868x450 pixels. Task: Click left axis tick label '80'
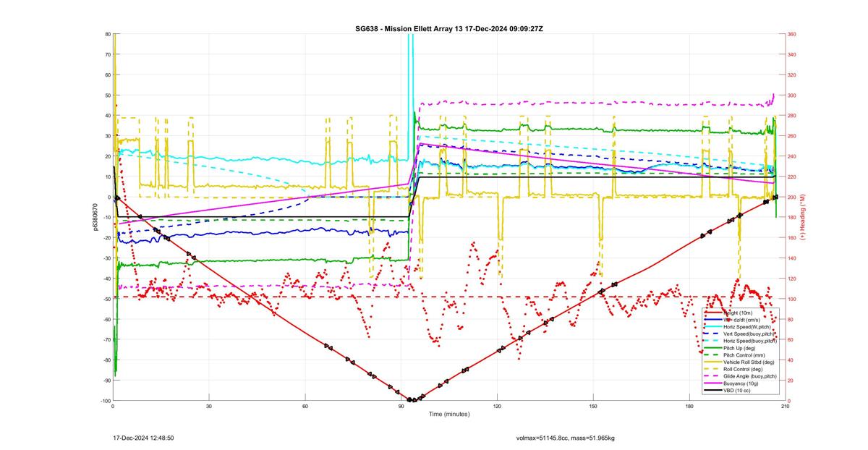pyautogui.click(x=108, y=34)
